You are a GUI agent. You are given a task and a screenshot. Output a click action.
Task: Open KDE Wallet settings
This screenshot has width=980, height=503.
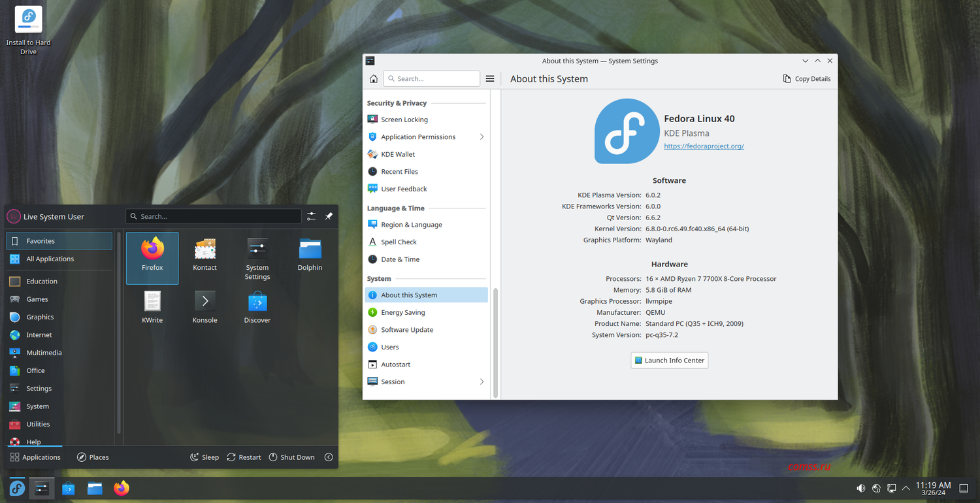pos(427,154)
